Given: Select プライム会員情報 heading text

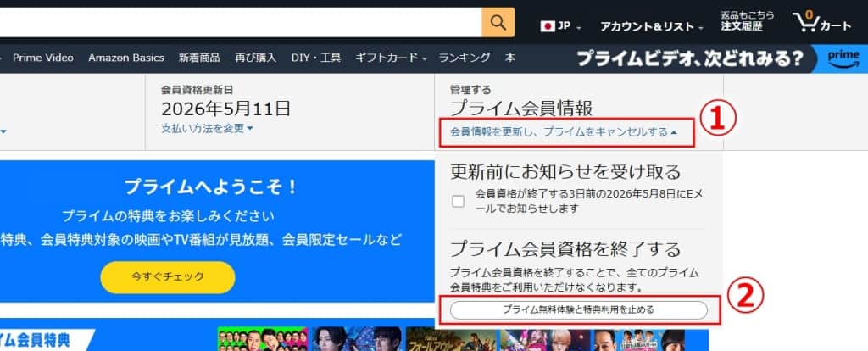Looking at the screenshot, I should click(521, 109).
